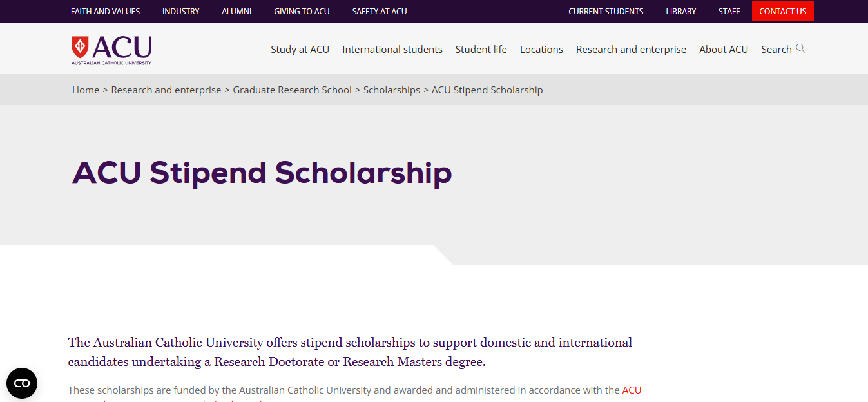Open Safety at ACU link
868x402 pixels.
pos(380,11)
